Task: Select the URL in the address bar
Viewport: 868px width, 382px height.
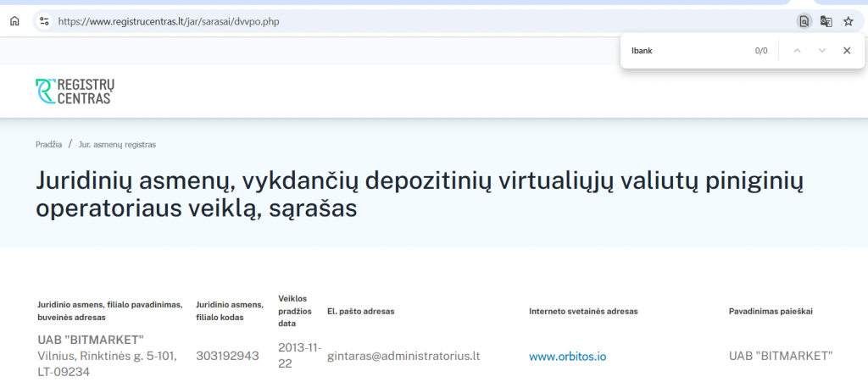Action: pyautogui.click(x=169, y=21)
